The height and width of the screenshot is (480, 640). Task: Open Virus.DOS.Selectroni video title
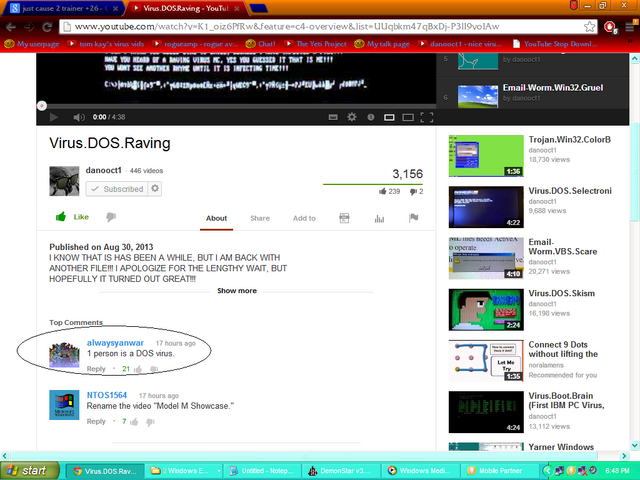pyautogui.click(x=570, y=191)
